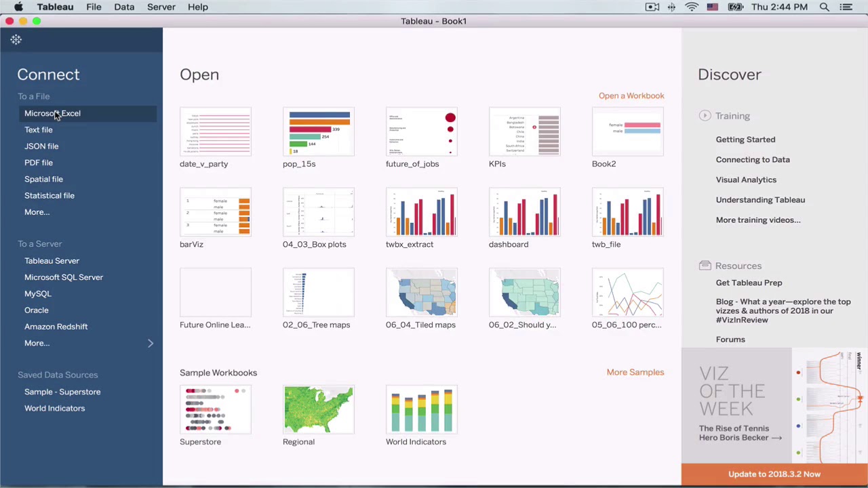Open 06_02_Should y... workbook thumbnail

(525, 293)
